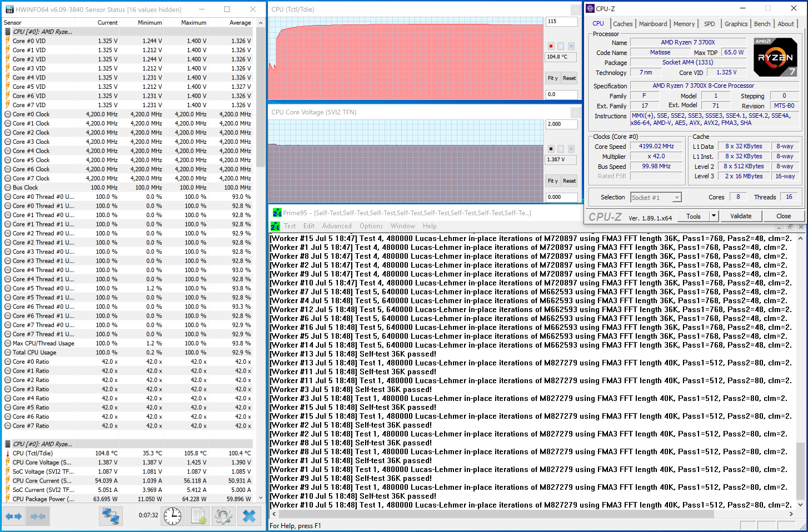The image size is (808, 532).
Task: Open HWiNFO sensor settings gear icon
Action: 223,516
